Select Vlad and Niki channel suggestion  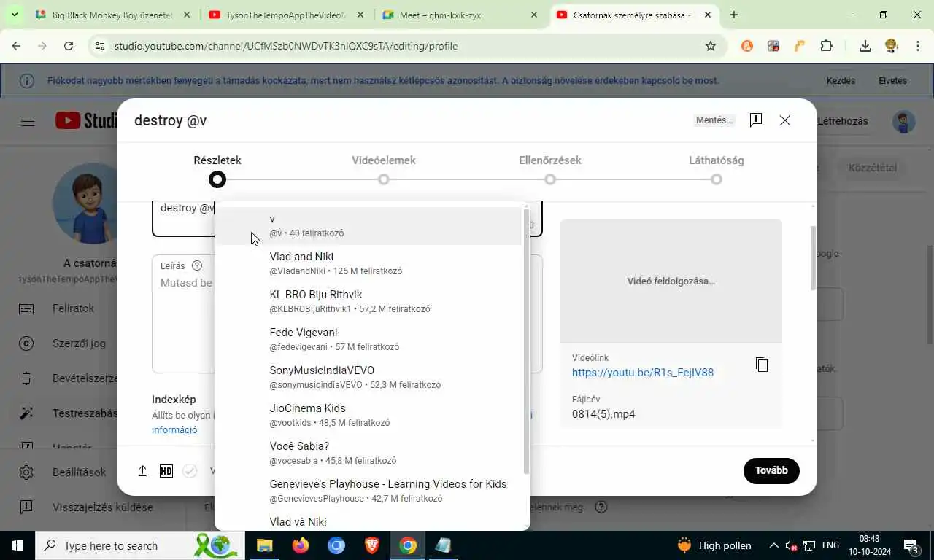click(x=369, y=264)
